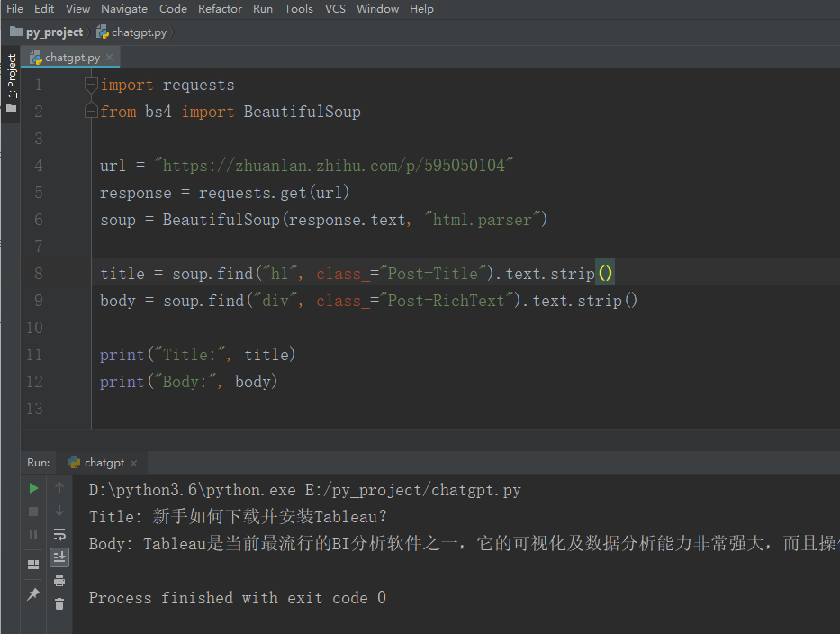Click the Pause output icon in Run panel
This screenshot has width=840, height=634.
click(33, 534)
